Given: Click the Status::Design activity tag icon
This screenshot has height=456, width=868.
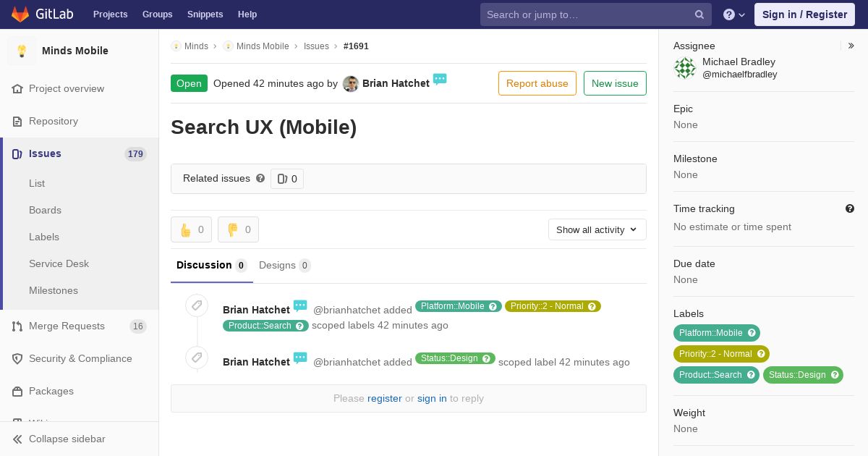Looking at the screenshot, I should 197,358.
